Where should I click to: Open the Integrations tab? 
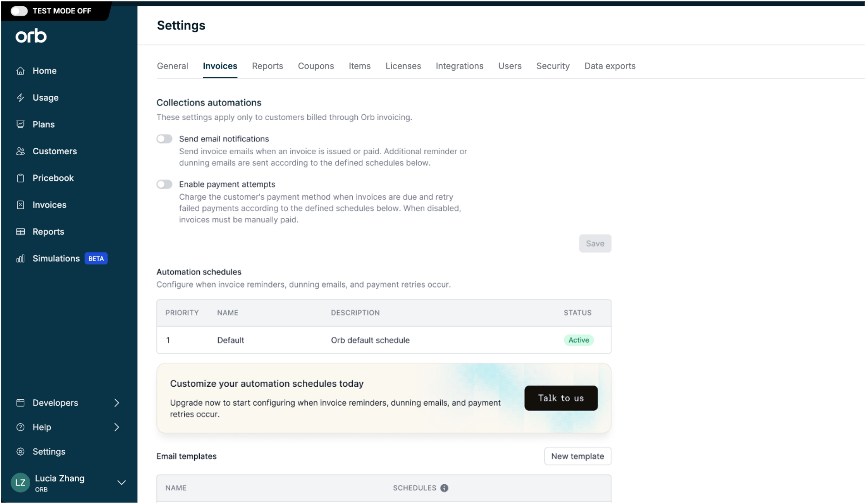(460, 66)
